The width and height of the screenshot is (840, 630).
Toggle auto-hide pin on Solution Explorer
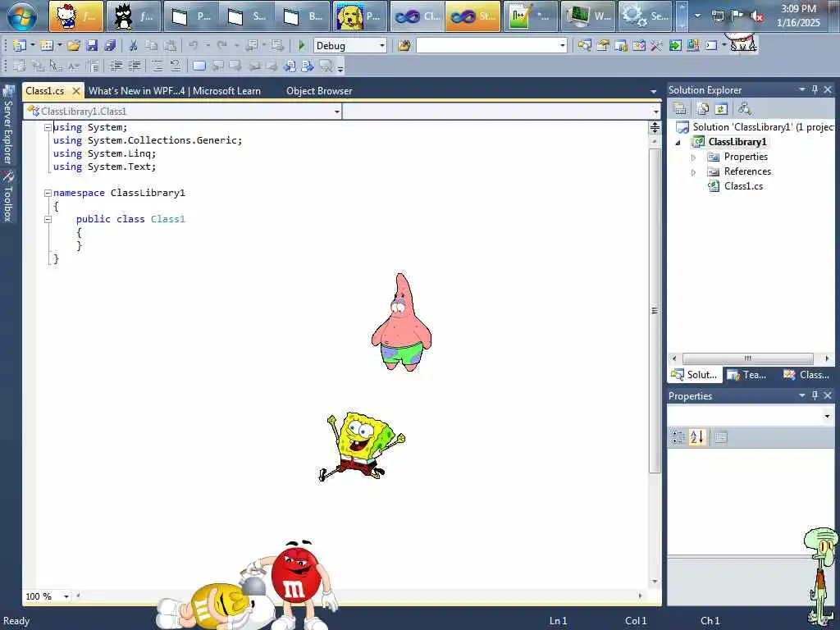click(x=815, y=89)
